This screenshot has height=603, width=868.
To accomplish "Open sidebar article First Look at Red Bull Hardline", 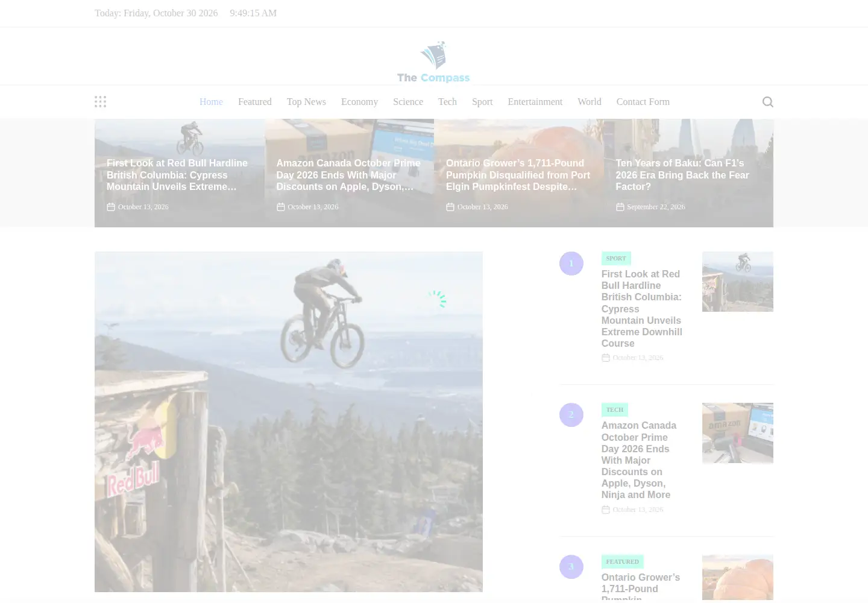I will [x=642, y=309].
